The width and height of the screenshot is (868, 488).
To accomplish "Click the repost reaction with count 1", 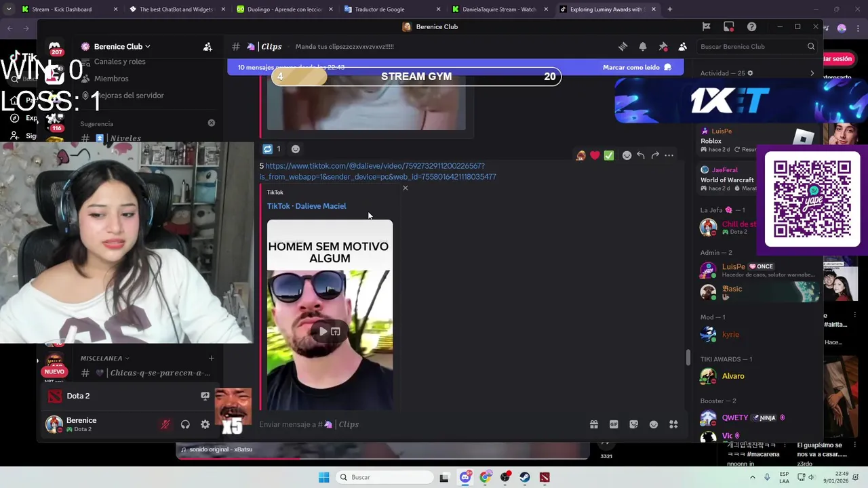I will point(271,149).
